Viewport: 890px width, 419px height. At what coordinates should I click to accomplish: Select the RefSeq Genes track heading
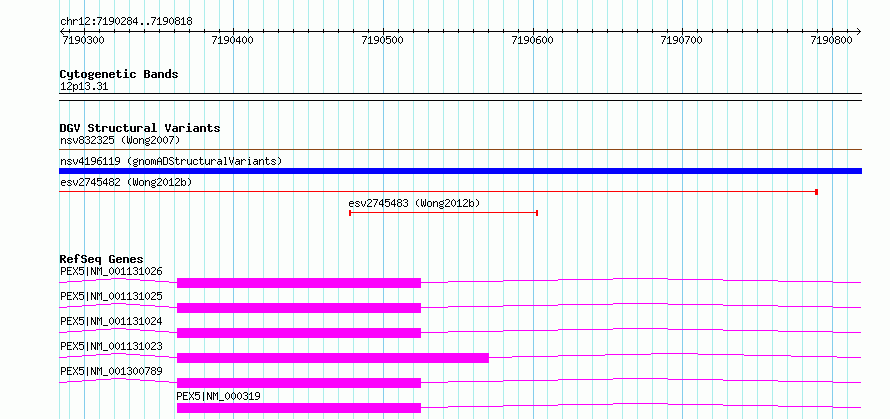(x=102, y=259)
